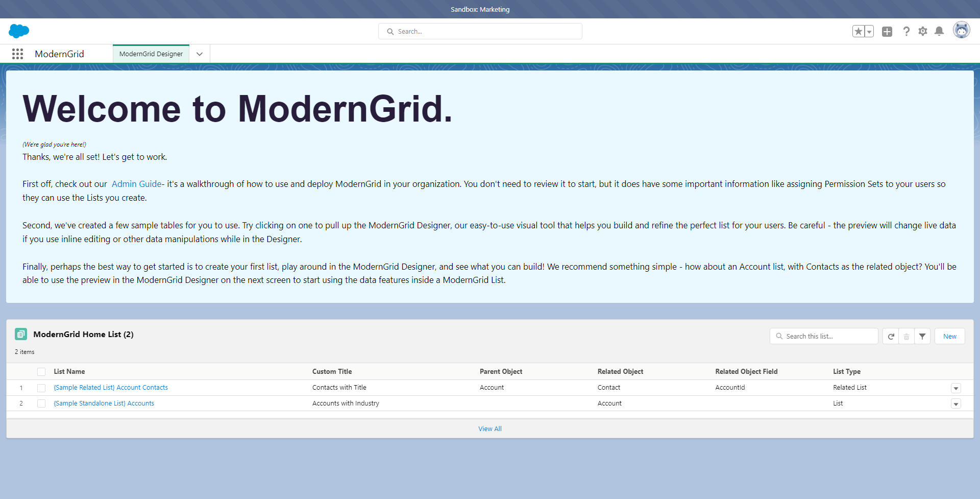This screenshot has height=499, width=980.
Task: Click the Salesforce cloud logo
Action: [19, 31]
